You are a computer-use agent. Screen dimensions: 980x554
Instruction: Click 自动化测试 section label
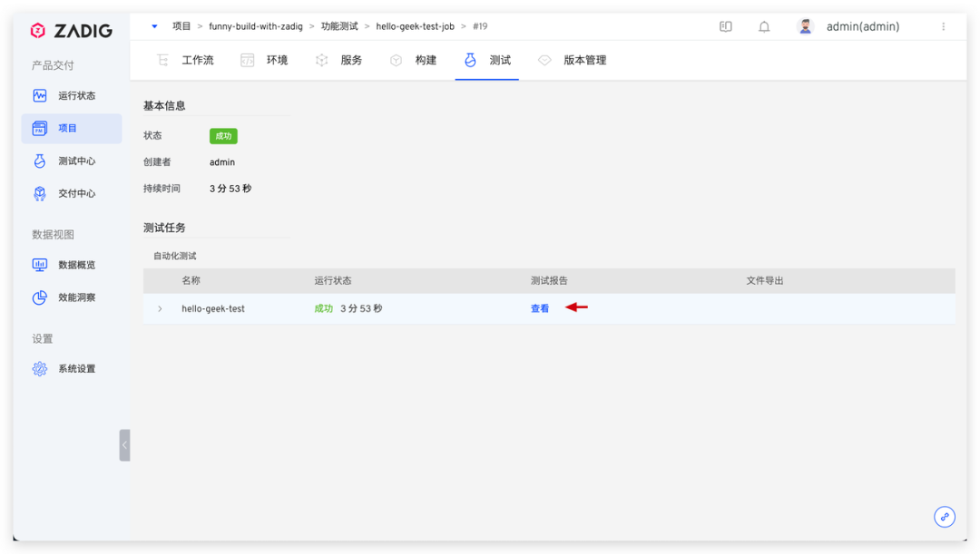coord(175,256)
